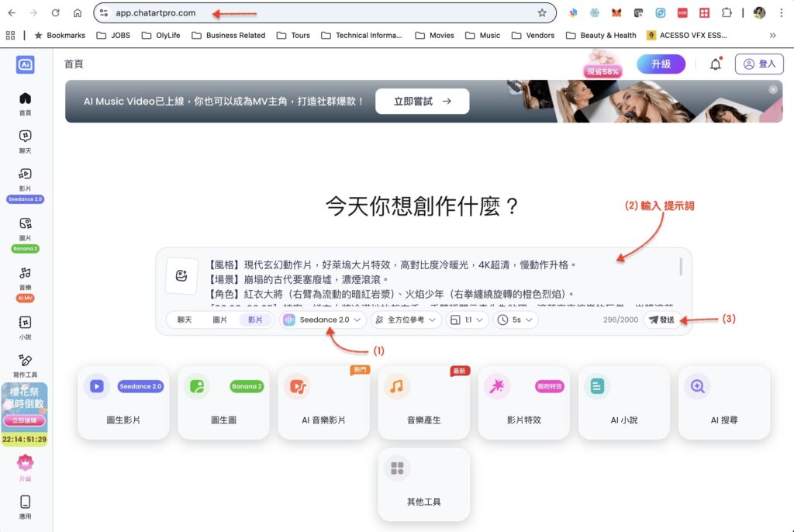Bookmark this page with the star icon
Viewport: 794px width, 532px height.
click(x=542, y=13)
